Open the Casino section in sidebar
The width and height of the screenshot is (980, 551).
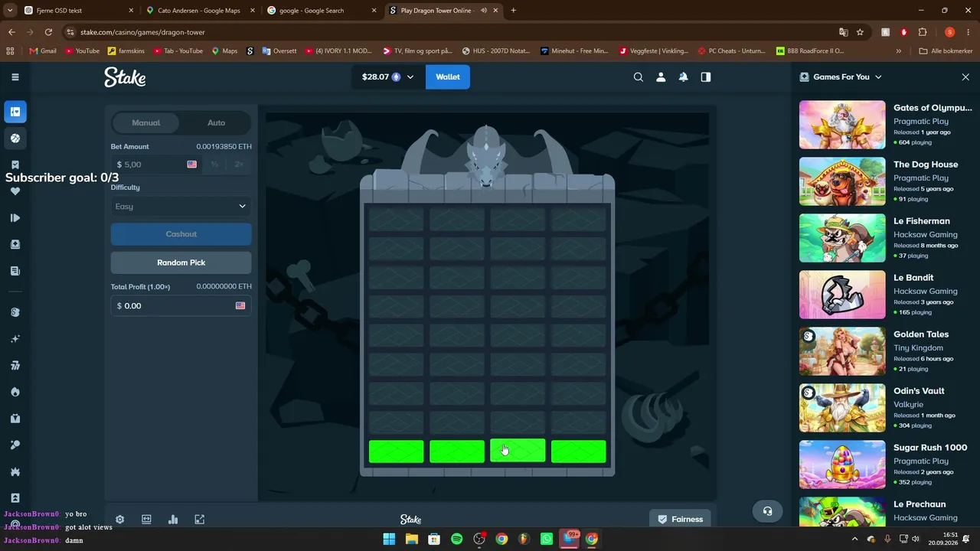15,112
